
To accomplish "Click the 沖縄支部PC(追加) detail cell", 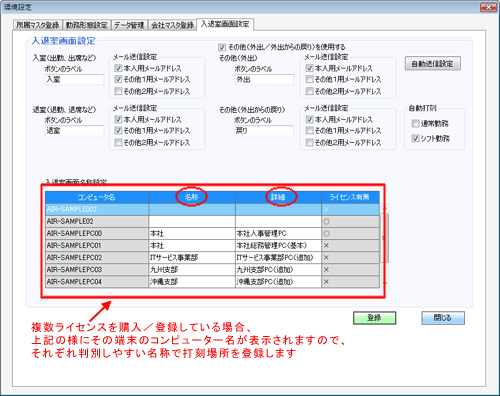I will pyautogui.click(x=278, y=282).
